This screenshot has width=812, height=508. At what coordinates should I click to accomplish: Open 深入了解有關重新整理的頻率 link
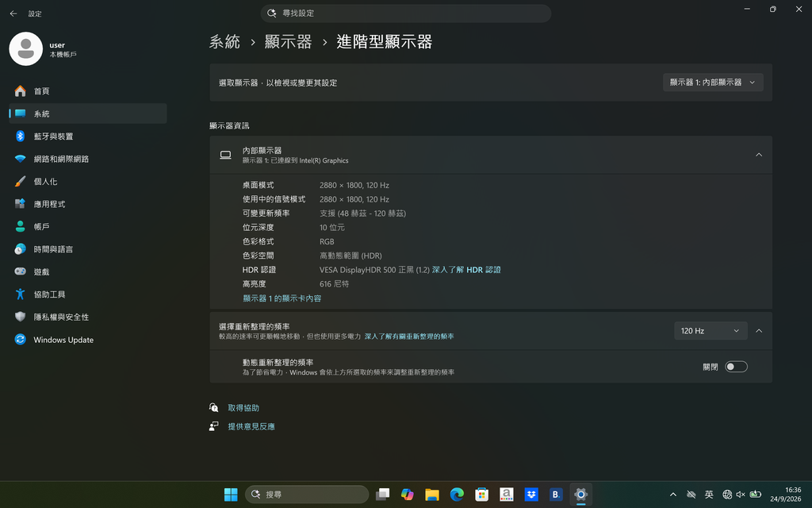409,337
